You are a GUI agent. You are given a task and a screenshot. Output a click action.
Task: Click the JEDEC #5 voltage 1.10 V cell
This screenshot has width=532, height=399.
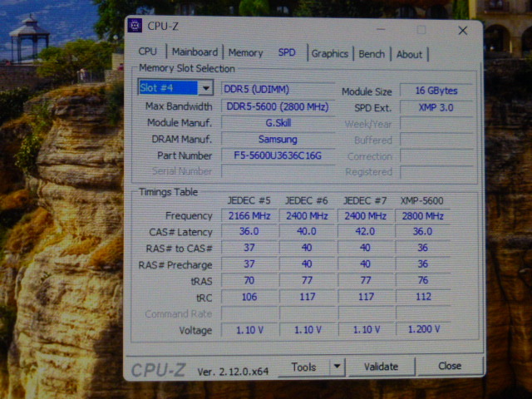(x=249, y=330)
